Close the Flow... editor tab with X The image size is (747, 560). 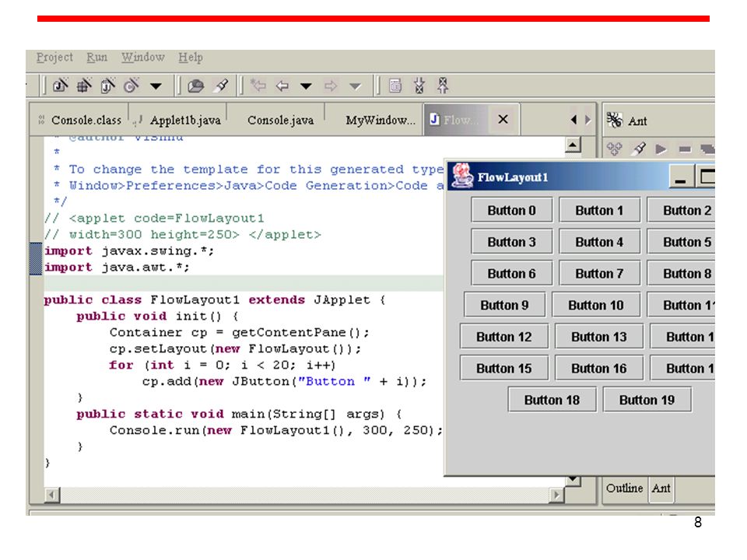(503, 120)
